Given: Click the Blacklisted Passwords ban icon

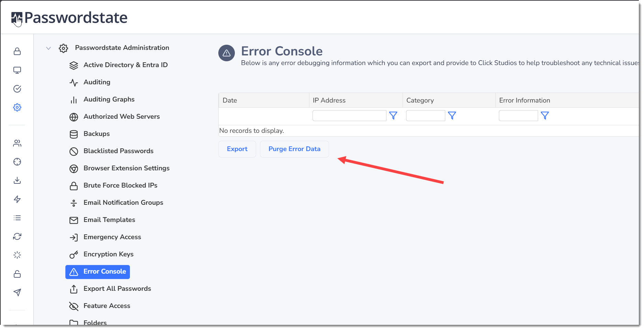Looking at the screenshot, I should (74, 151).
